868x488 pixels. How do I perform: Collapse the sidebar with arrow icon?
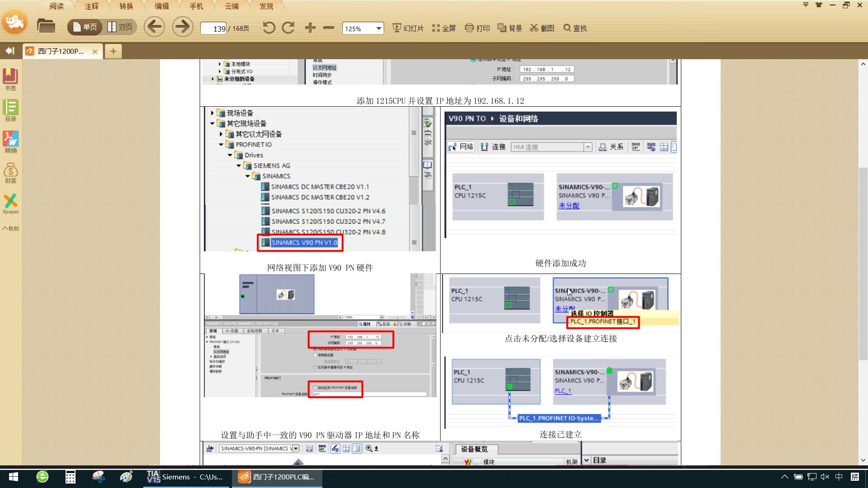(10, 51)
